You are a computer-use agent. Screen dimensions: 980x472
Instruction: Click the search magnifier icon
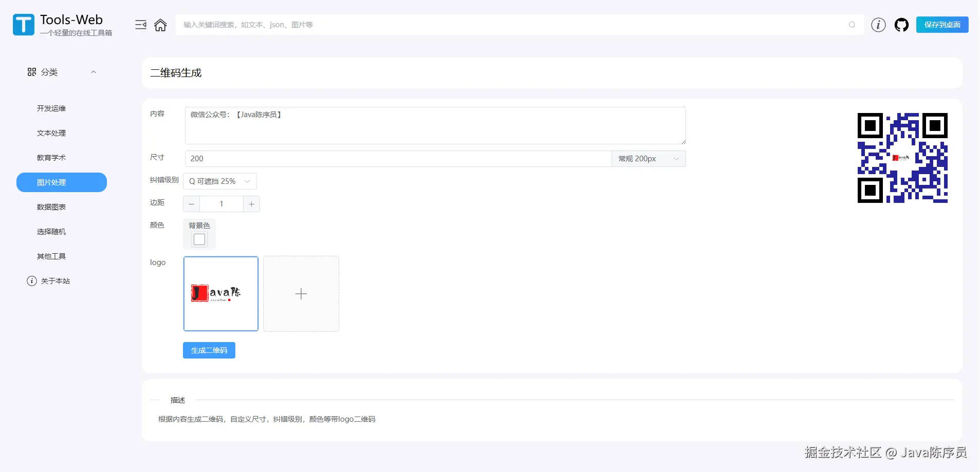pos(852,25)
